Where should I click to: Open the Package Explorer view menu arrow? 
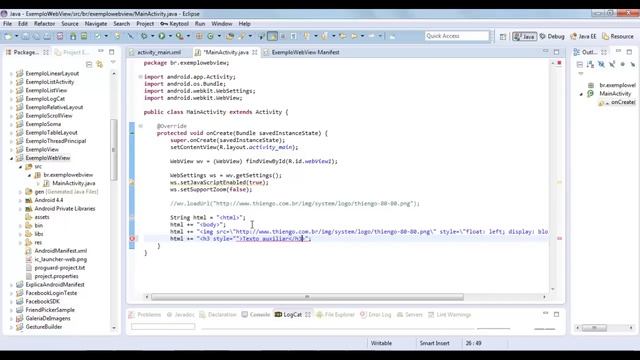click(113, 62)
